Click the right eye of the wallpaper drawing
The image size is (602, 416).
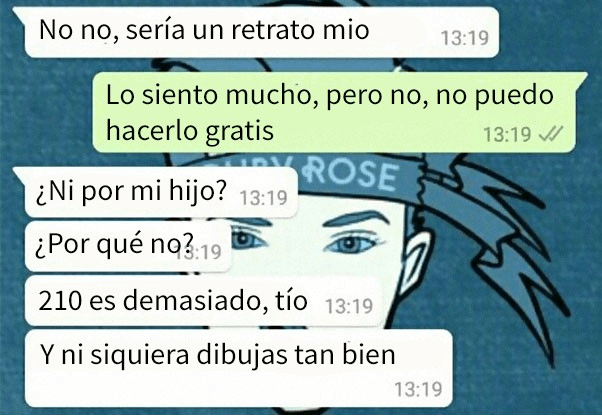(351, 243)
